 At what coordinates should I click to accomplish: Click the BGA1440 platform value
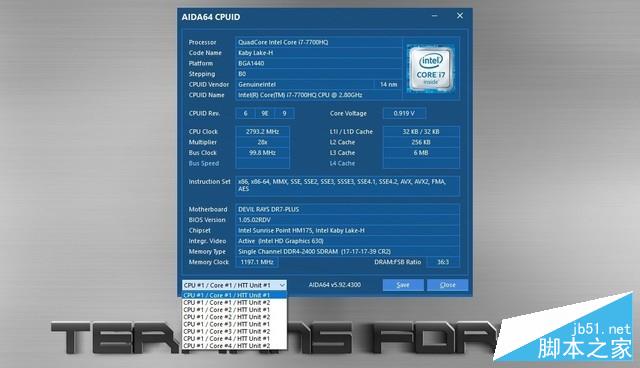point(318,63)
